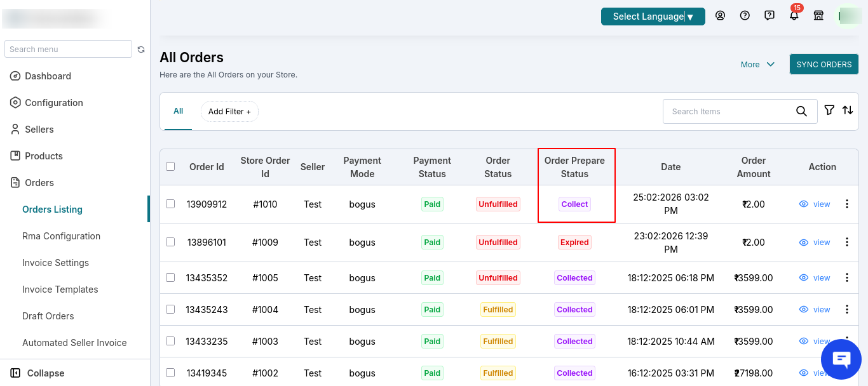Click order id 13433235
Image resolution: width=868 pixels, height=386 pixels.
(x=207, y=341)
